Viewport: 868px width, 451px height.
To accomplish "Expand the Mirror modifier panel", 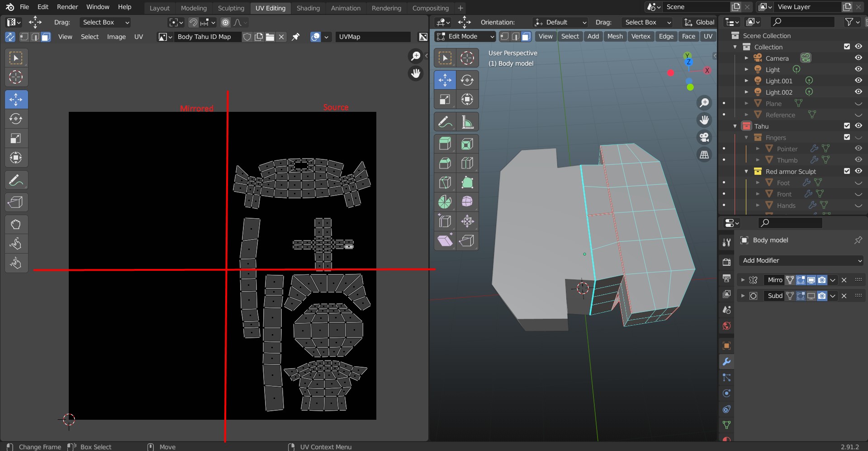I will (742, 280).
